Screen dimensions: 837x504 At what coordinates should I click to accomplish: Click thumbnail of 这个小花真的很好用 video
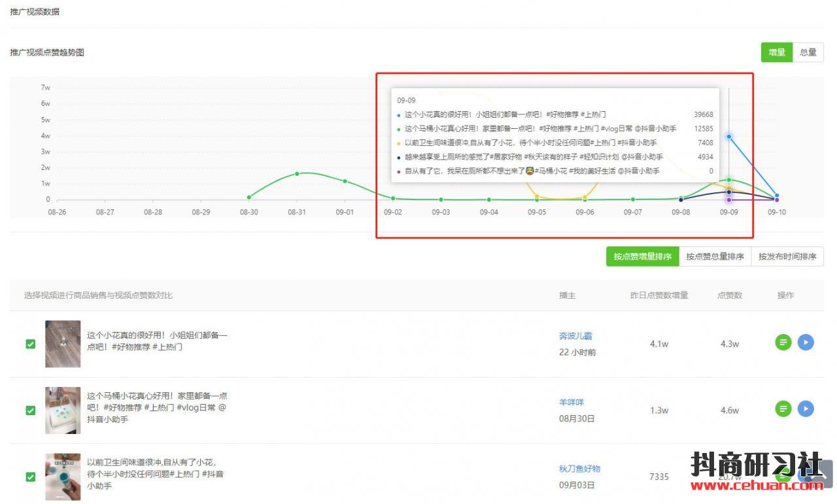tap(63, 344)
